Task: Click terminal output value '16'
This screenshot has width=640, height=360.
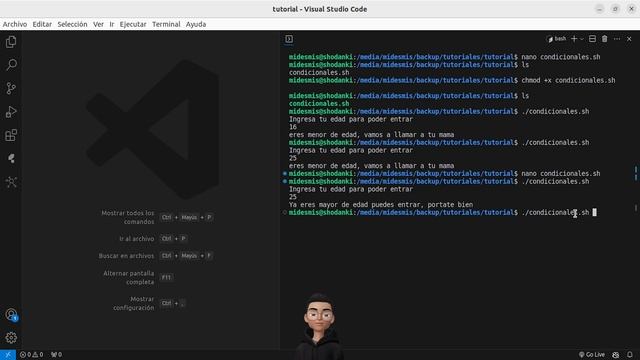Action: point(293,127)
